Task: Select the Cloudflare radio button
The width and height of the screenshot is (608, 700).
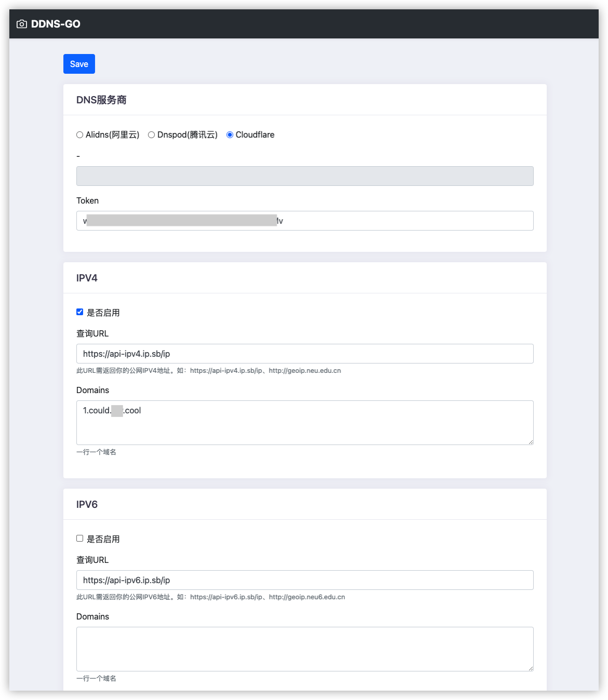Action: [x=230, y=135]
